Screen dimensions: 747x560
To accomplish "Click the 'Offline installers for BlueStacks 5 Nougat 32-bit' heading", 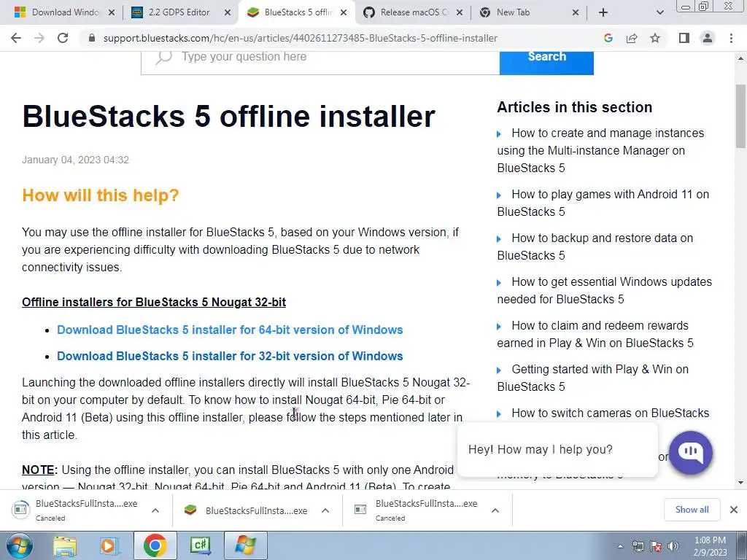I will coord(154,302).
